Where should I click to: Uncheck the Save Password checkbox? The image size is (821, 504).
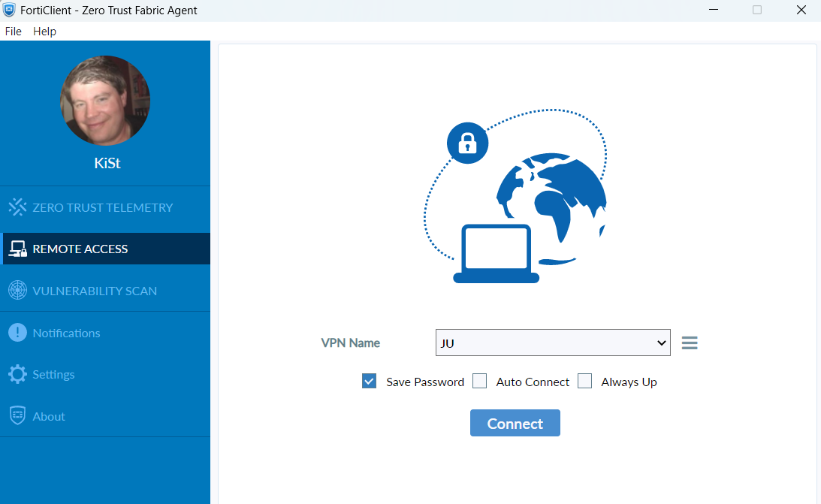[x=369, y=382]
